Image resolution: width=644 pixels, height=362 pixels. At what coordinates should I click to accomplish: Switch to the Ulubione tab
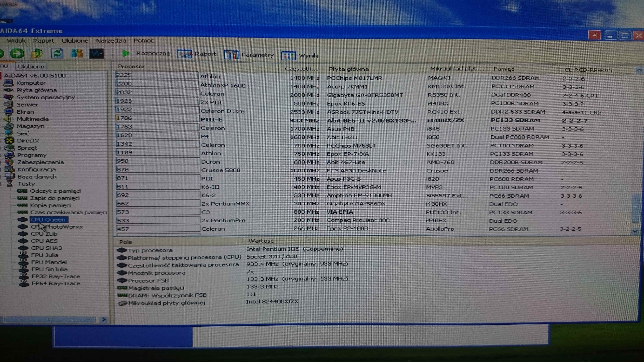pos(31,66)
